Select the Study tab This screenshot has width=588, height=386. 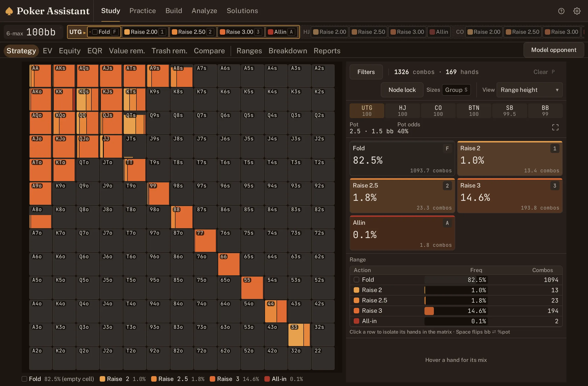pyautogui.click(x=110, y=11)
